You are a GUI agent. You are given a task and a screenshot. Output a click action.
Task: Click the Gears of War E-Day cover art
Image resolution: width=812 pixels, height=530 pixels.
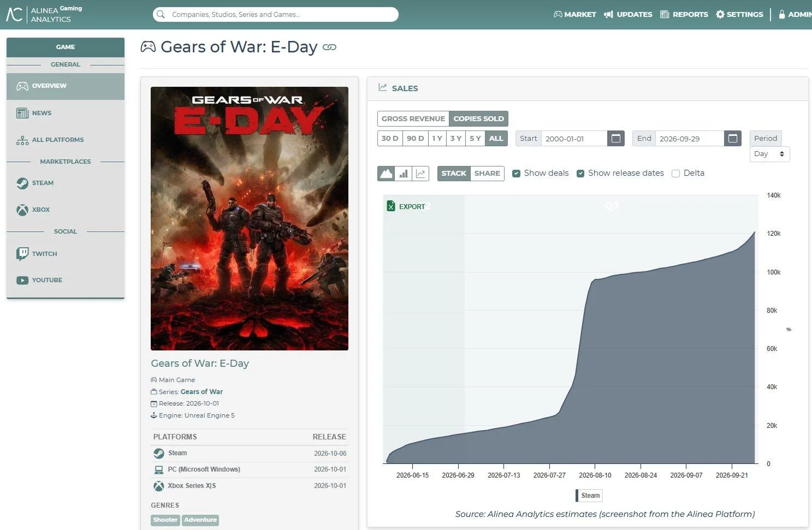click(x=250, y=218)
